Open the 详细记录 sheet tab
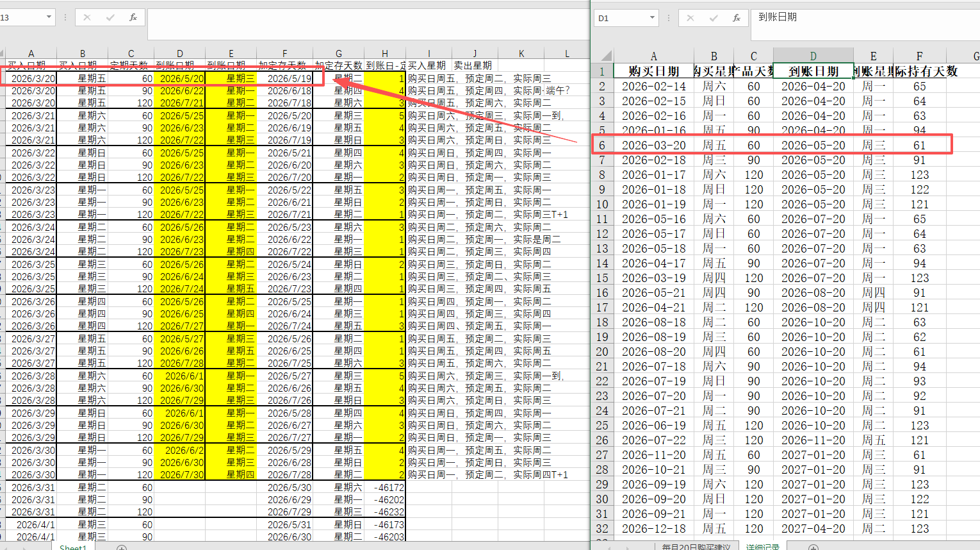 pyautogui.click(x=762, y=547)
